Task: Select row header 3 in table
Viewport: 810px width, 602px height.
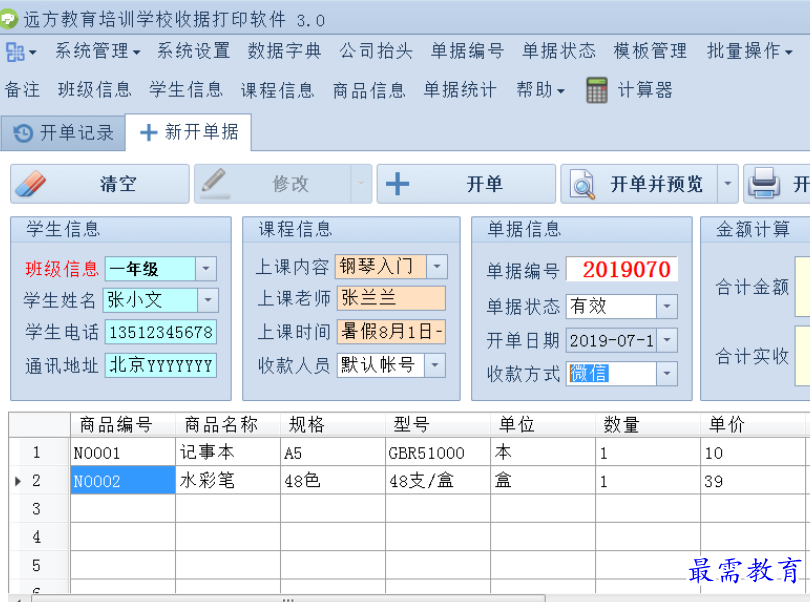Action: tap(39, 508)
